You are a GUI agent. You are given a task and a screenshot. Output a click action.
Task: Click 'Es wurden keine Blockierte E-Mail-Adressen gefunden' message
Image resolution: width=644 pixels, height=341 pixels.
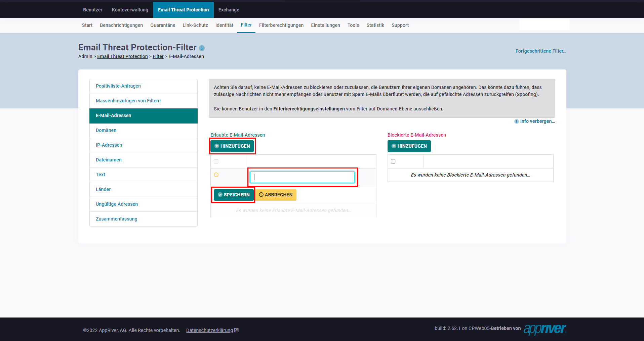[x=470, y=175]
